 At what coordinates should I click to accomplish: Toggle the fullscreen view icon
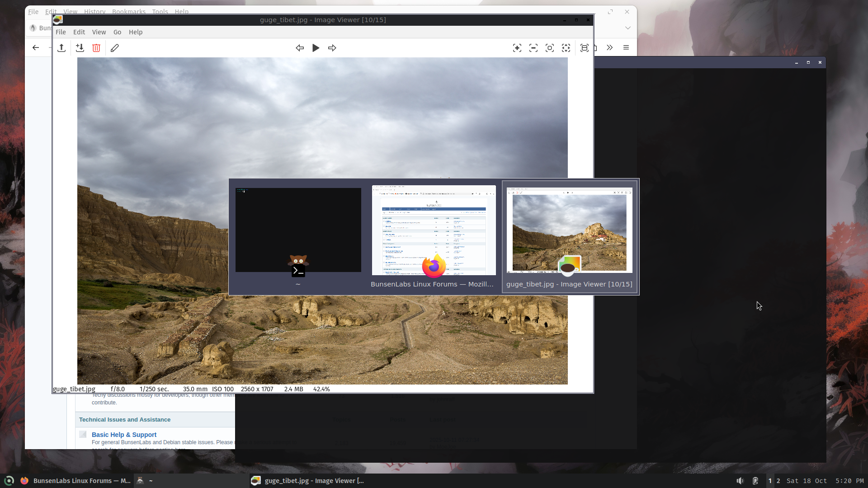coord(585,48)
